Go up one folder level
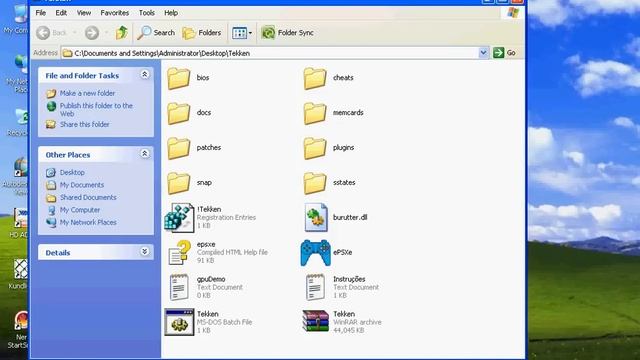 pos(122,33)
